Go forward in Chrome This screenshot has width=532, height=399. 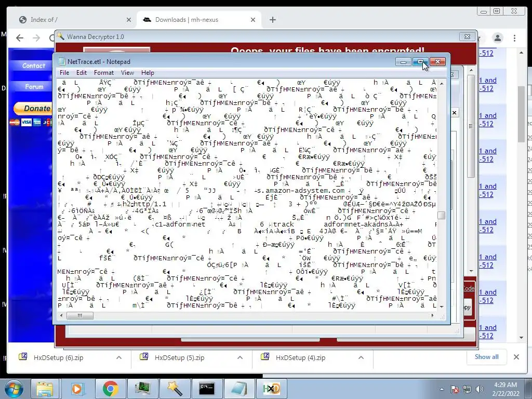pyautogui.click(x=36, y=38)
